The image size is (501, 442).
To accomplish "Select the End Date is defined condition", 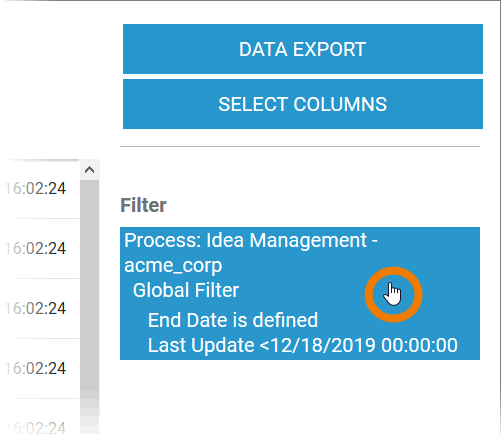I will (x=233, y=320).
